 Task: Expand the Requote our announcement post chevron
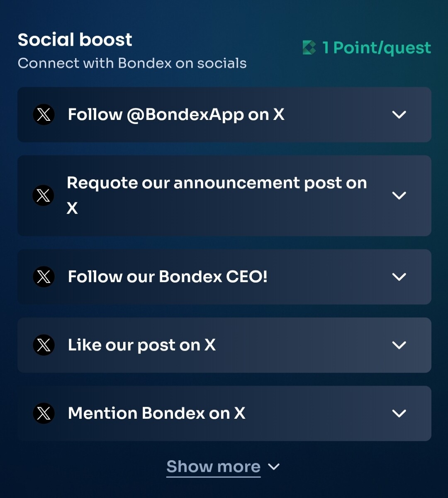pos(399,195)
